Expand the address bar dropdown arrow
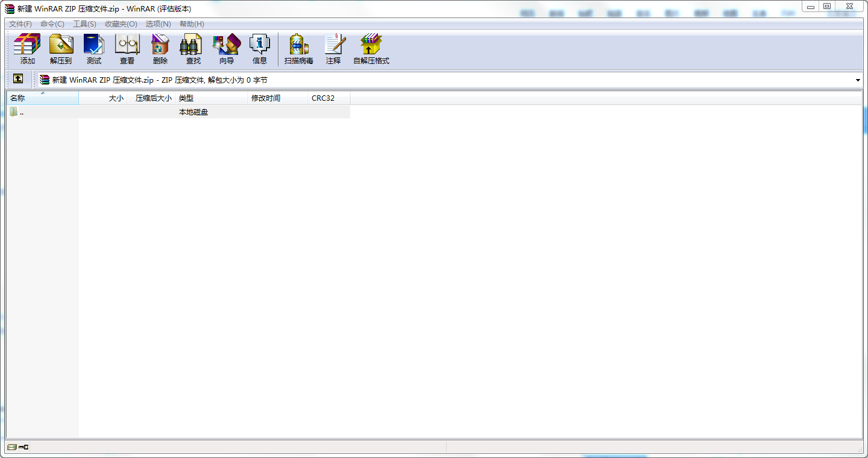Screen dimensions: 868x458 coord(858,80)
